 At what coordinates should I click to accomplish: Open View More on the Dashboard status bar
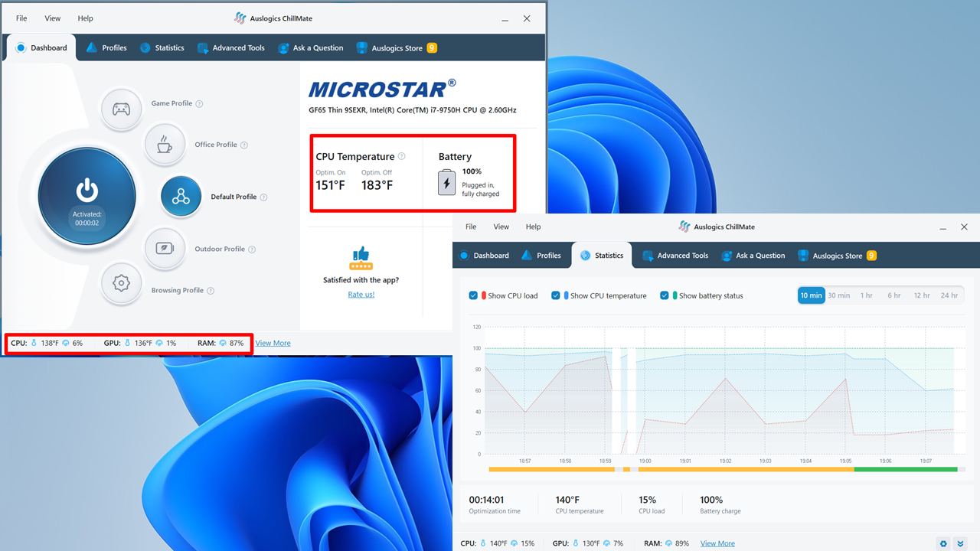[x=273, y=342]
